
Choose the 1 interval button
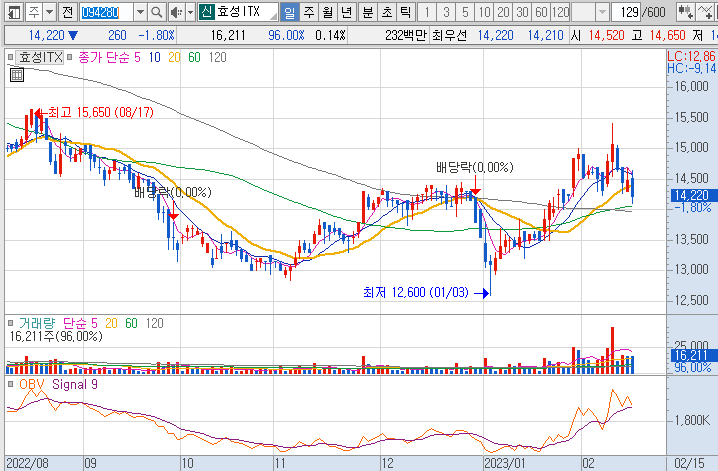[x=427, y=12]
